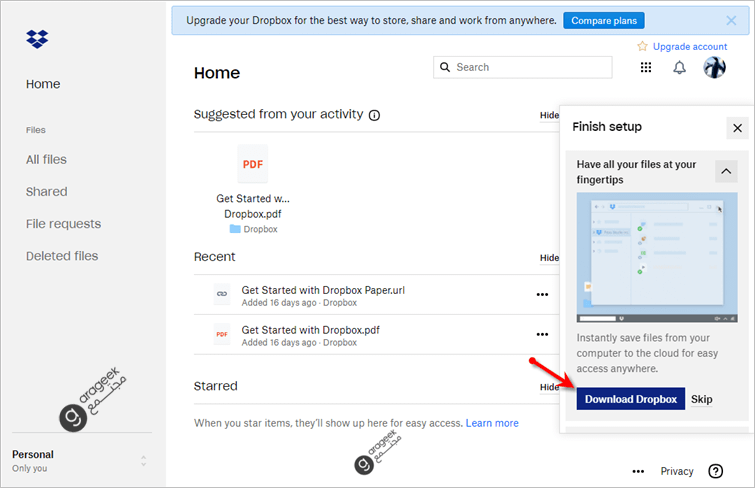Skip the Dropbox download step
Screen dimensions: 755x488
point(702,399)
